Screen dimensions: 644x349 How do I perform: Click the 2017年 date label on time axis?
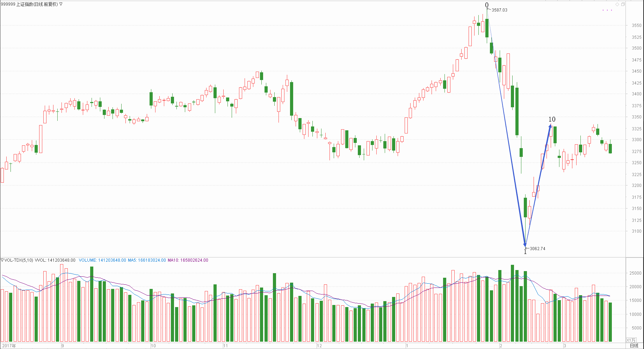tap(9, 346)
